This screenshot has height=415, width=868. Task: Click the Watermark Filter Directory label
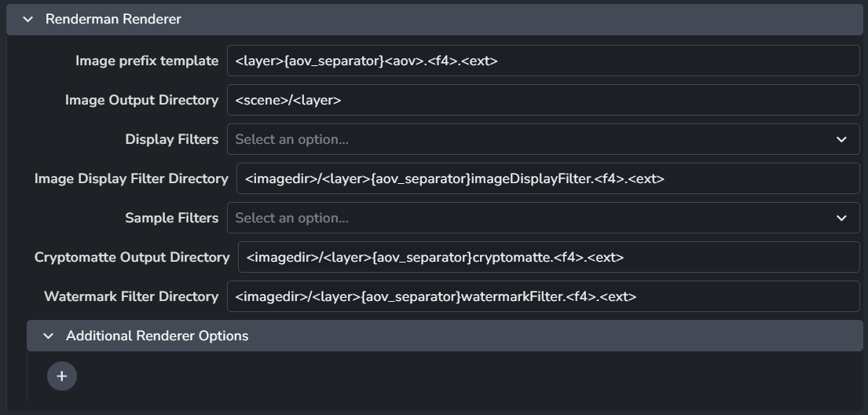click(131, 296)
